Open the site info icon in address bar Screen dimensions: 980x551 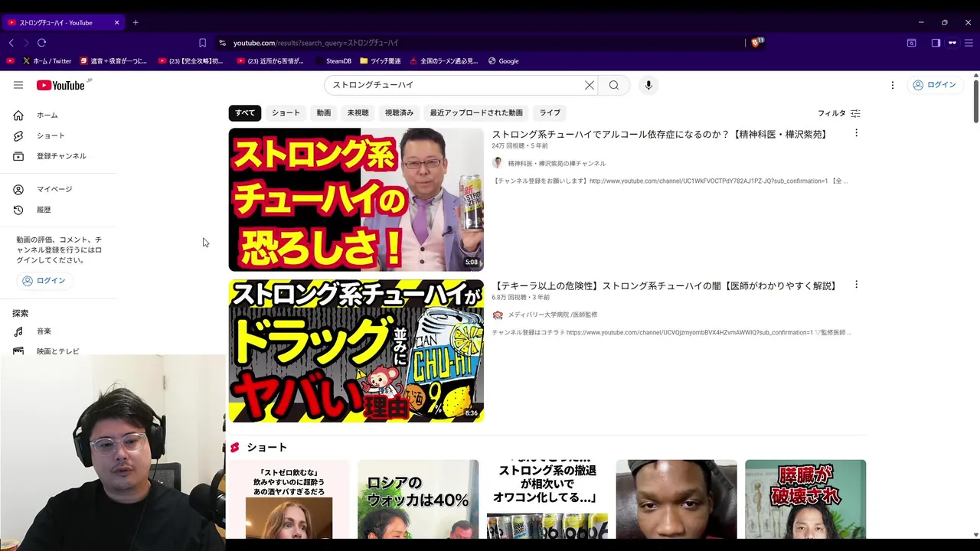coord(223,43)
